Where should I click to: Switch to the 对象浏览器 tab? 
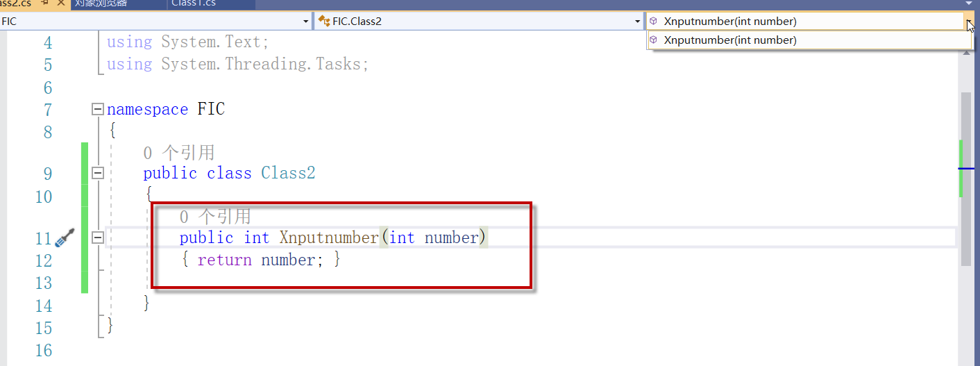101,3
